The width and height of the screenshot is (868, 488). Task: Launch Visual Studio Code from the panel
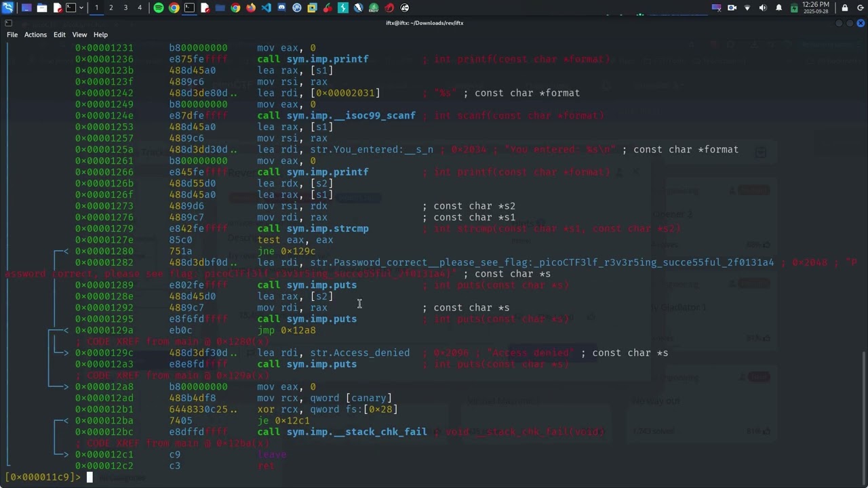pyautogui.click(x=266, y=7)
